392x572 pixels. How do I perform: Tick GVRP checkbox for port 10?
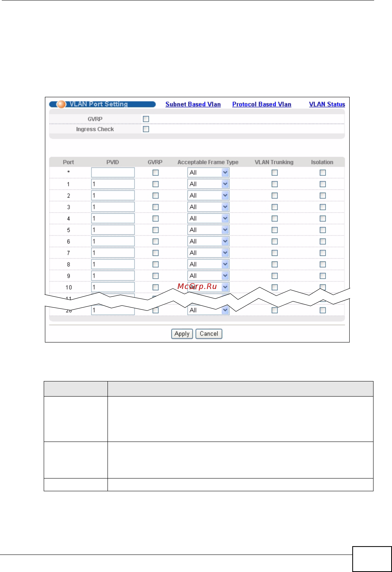pyautogui.click(x=155, y=287)
